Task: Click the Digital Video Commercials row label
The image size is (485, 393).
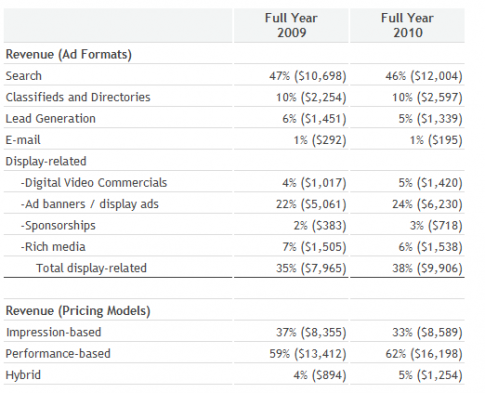Action: click(94, 183)
